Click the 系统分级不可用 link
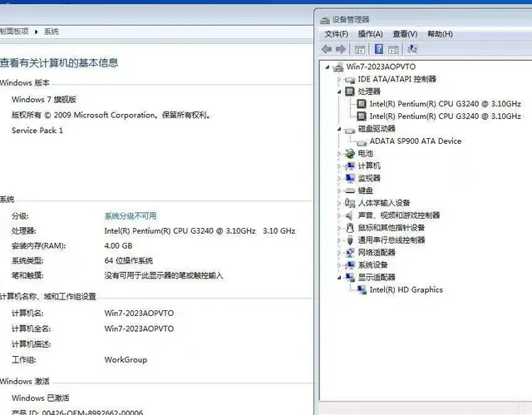This screenshot has width=532, height=415. (131, 215)
